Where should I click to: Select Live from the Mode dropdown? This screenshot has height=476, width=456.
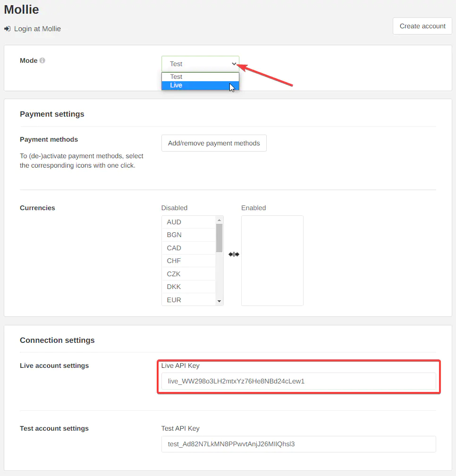(200, 85)
